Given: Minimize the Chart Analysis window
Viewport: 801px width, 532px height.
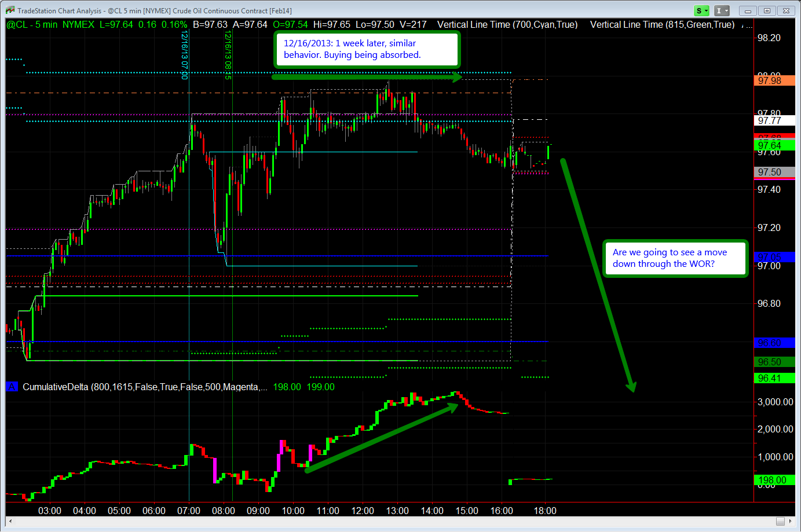Looking at the screenshot, I should 748,10.
